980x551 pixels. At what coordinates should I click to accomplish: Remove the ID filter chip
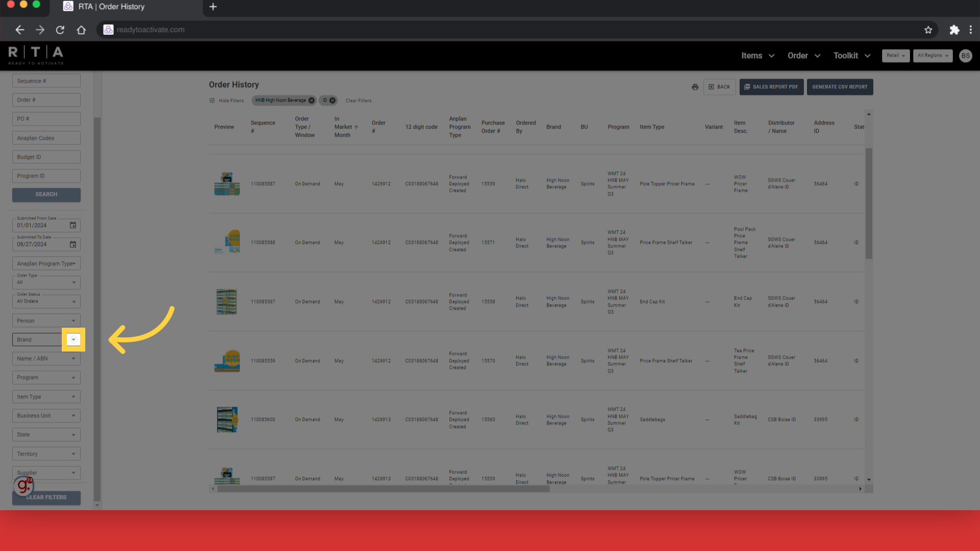tap(332, 101)
